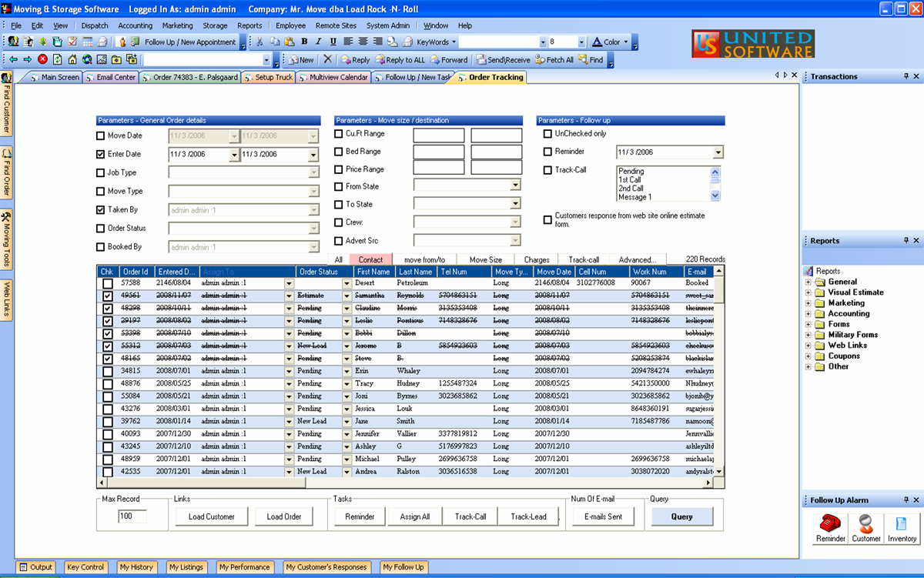
Task: Open the Reminder date dropdown
Action: pos(718,152)
